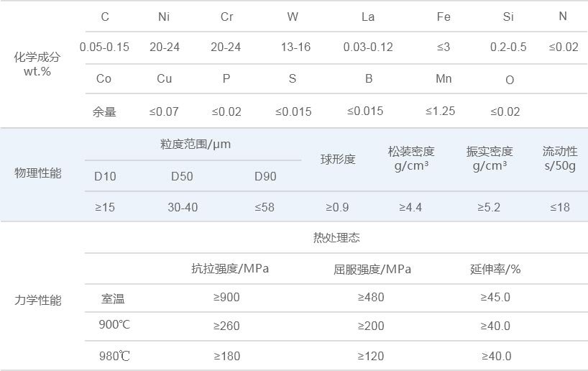The width and height of the screenshot is (588, 371).
Task: Click the Mn limit ≤1.25 cell
Action: pos(440,111)
